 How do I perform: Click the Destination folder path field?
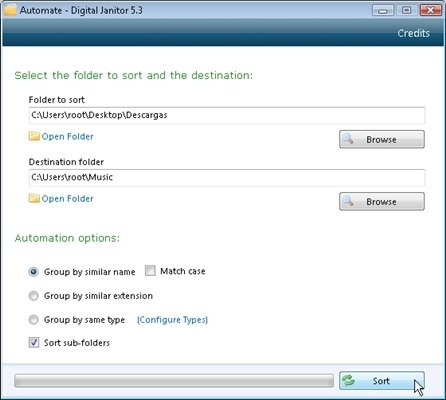click(227, 177)
